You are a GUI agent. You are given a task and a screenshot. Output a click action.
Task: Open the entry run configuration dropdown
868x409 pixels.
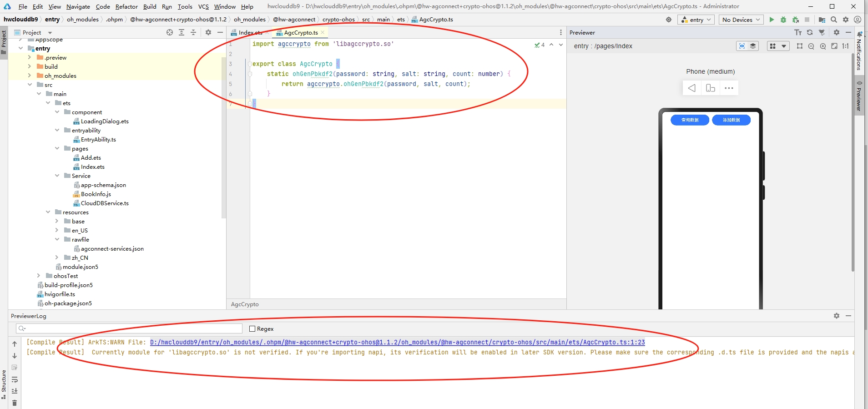coord(696,20)
